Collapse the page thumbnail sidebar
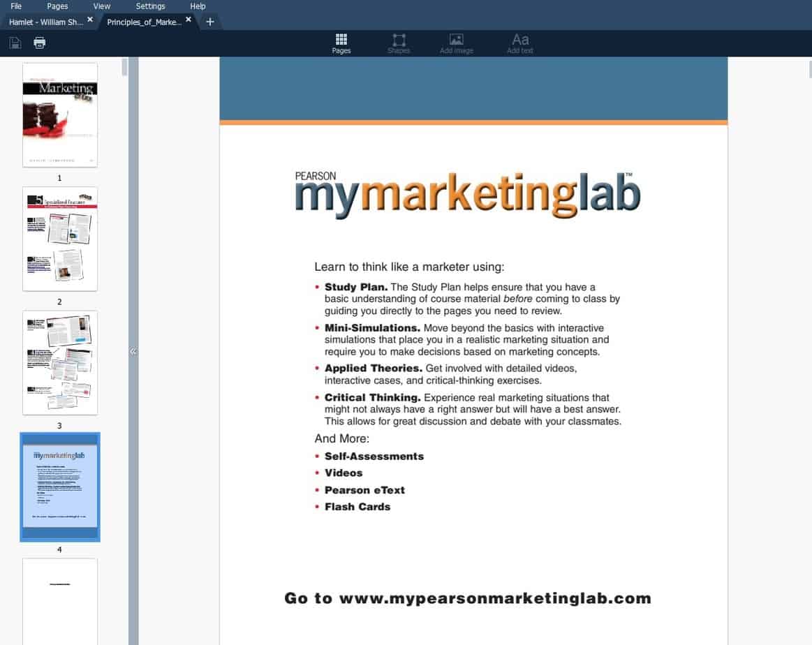Screen dimensions: 812x645 (x=133, y=351)
